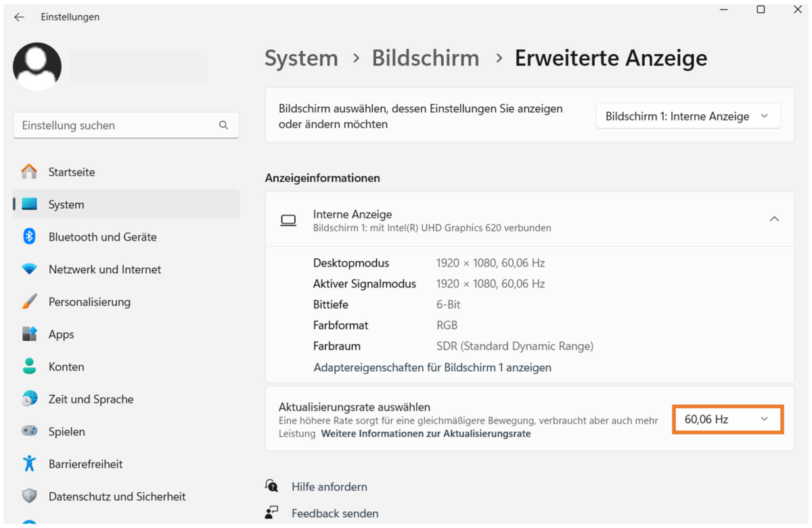Click the Startseite home icon

[29, 172]
